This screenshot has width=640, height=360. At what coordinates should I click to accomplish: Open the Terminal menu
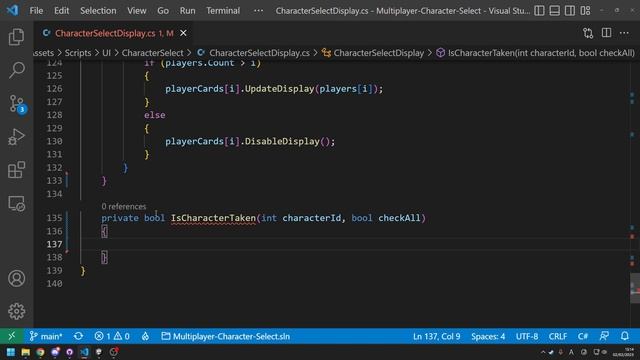pos(223,11)
